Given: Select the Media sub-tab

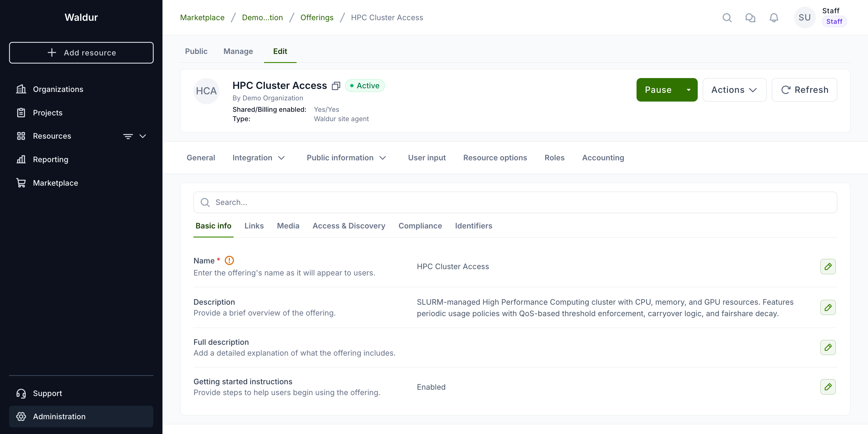Looking at the screenshot, I should click(x=288, y=226).
